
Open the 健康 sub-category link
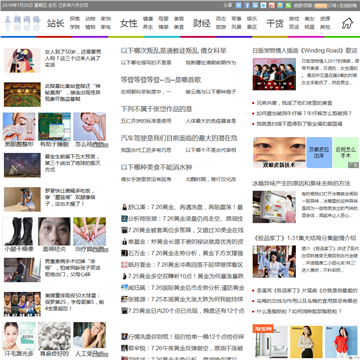(x=148, y=19)
